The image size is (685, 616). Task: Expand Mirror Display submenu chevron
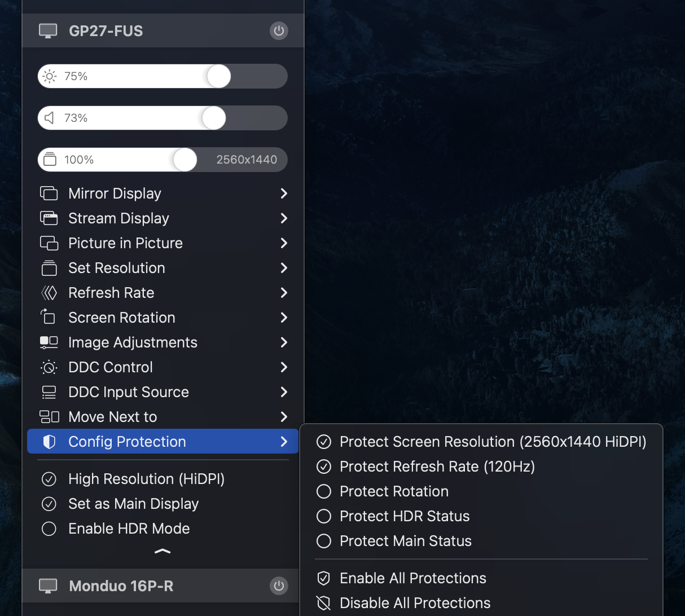tap(284, 193)
